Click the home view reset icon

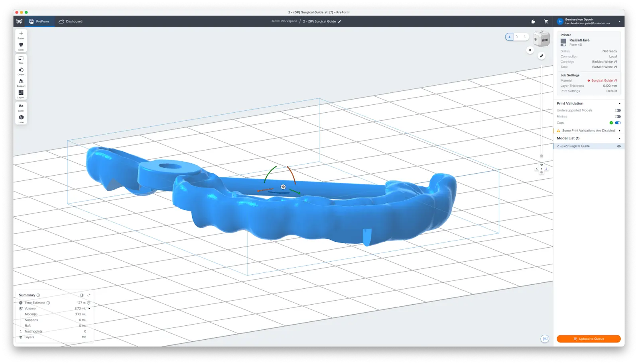530,50
